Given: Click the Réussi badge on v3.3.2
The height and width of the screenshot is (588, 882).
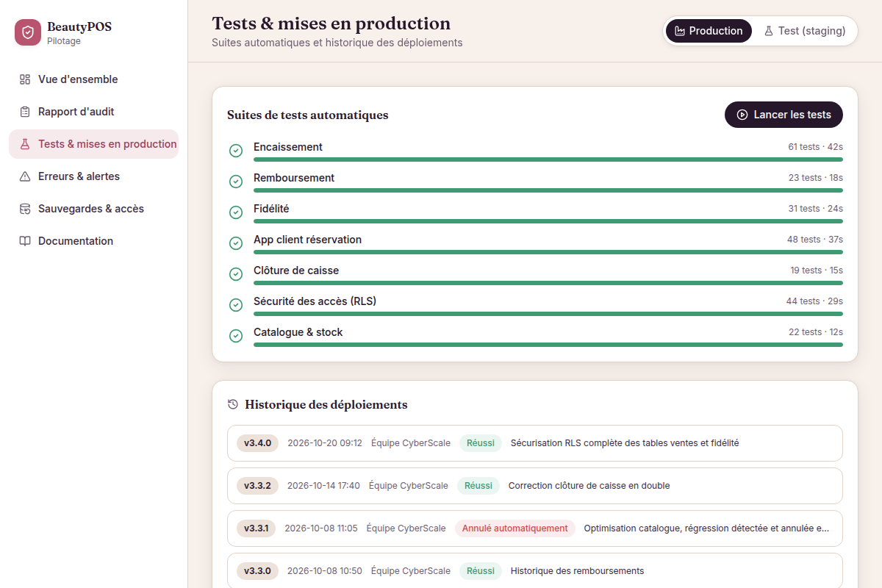Looking at the screenshot, I should point(478,486).
